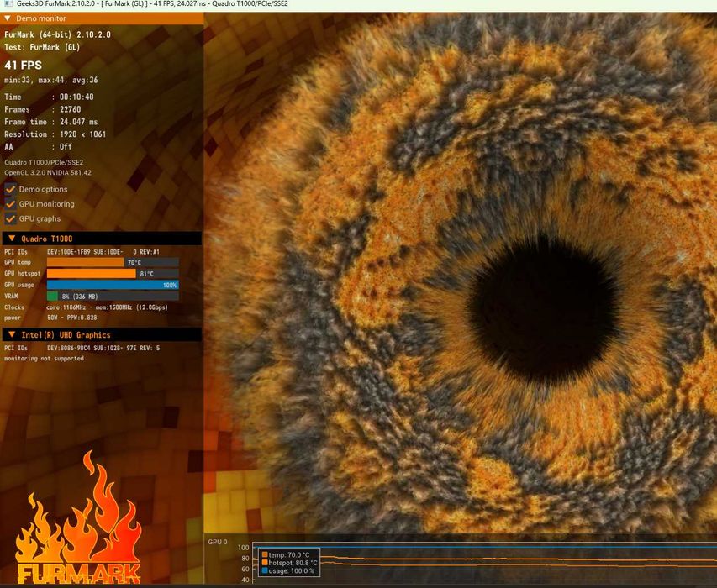
Task: Collapse the Intel(R) UHD Graphics section arrow
Action: [12, 335]
